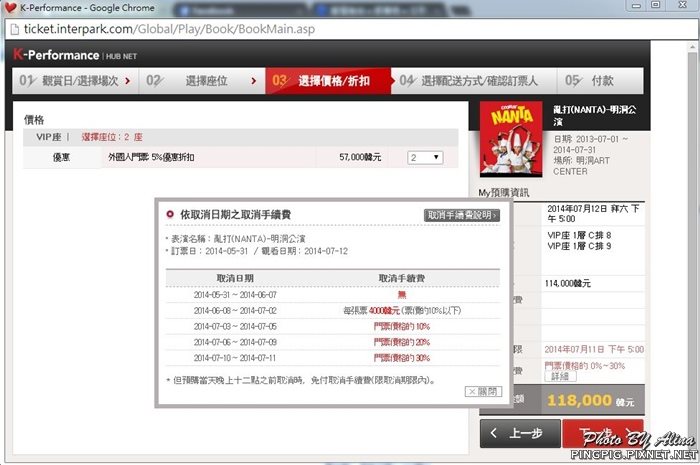The image size is (700, 465).
Task: Click the red heart favicon in title bar
Action: coord(10,8)
